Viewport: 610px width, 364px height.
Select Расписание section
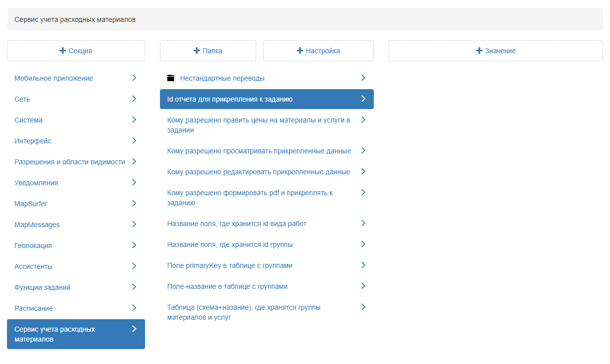[x=76, y=308]
